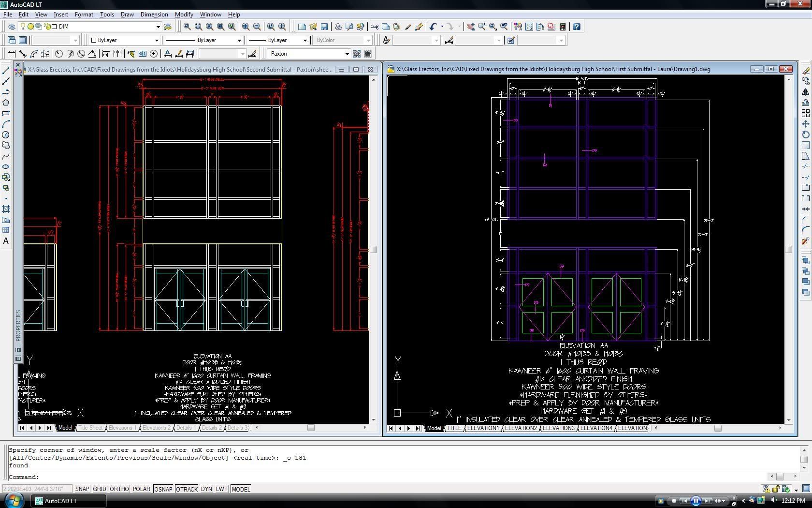Viewport: 812px width, 508px height.
Task: Click the Linear Dimension icon
Action: click(x=12, y=54)
